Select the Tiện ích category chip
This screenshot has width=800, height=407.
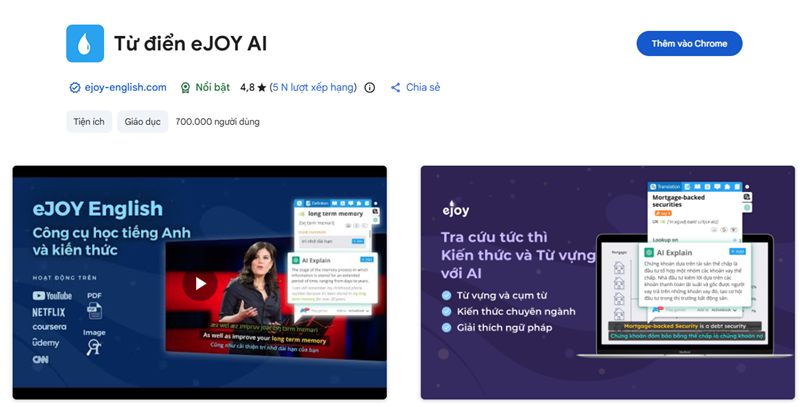tap(89, 122)
